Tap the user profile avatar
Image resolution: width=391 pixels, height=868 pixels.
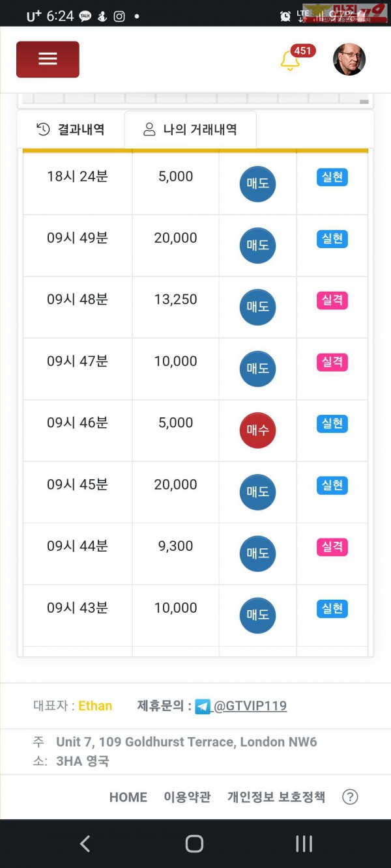click(x=349, y=60)
